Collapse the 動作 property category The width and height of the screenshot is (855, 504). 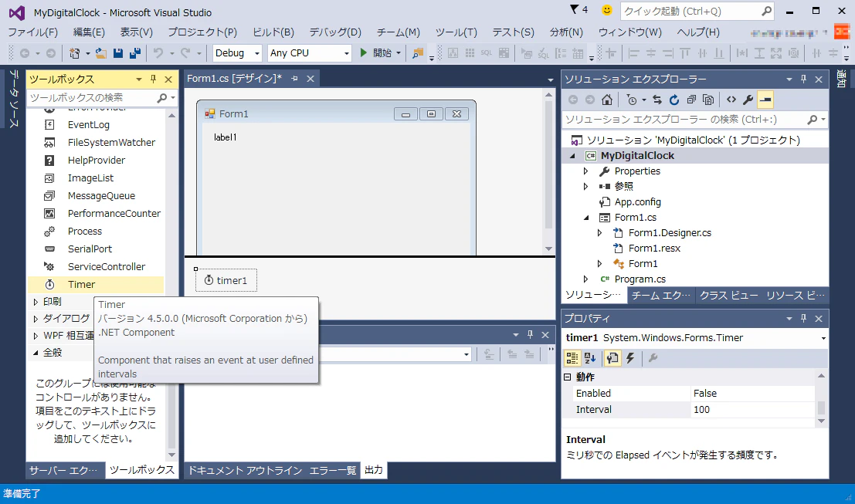pyautogui.click(x=567, y=377)
